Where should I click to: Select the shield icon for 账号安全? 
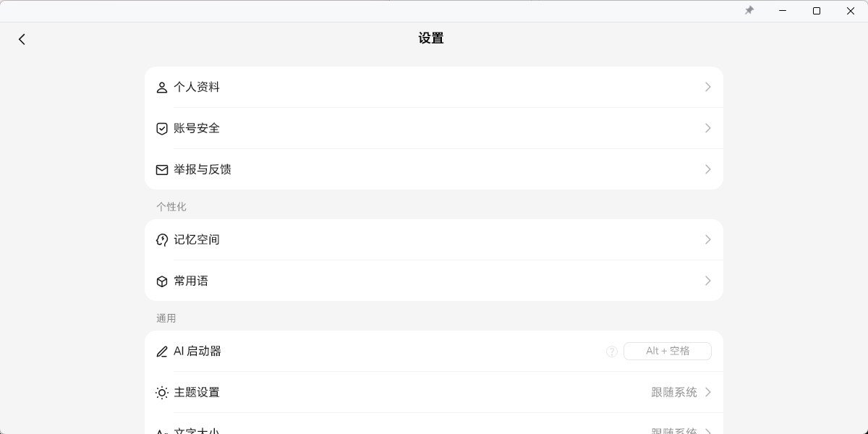tap(162, 128)
